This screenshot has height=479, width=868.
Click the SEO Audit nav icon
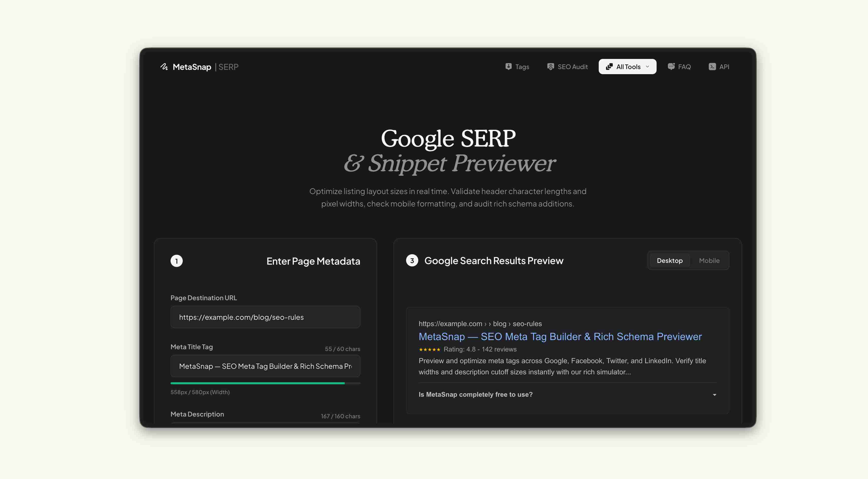550,66
